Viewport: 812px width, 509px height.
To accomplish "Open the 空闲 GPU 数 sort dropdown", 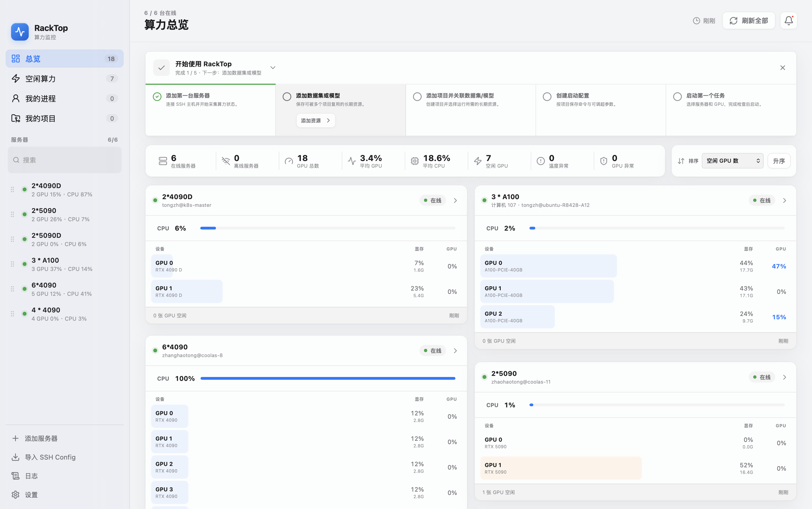I will (x=732, y=161).
